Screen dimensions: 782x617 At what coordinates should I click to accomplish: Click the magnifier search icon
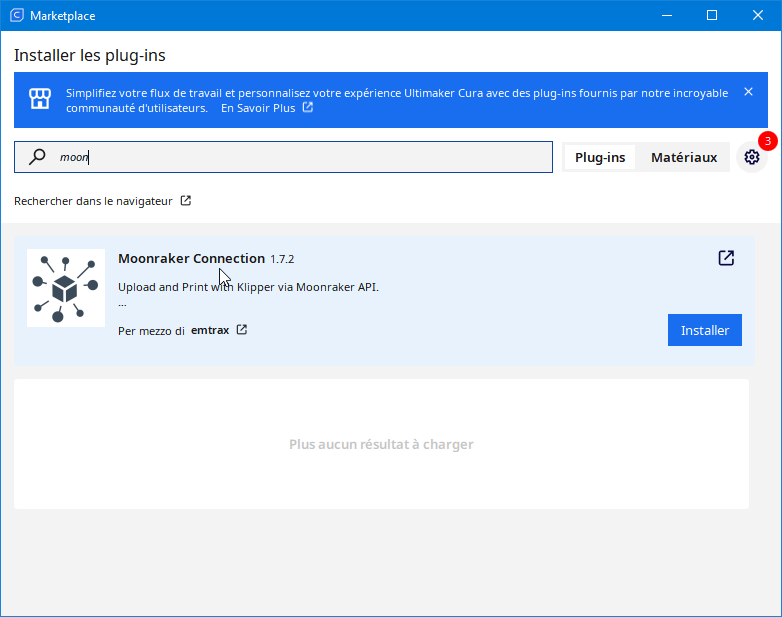(37, 157)
